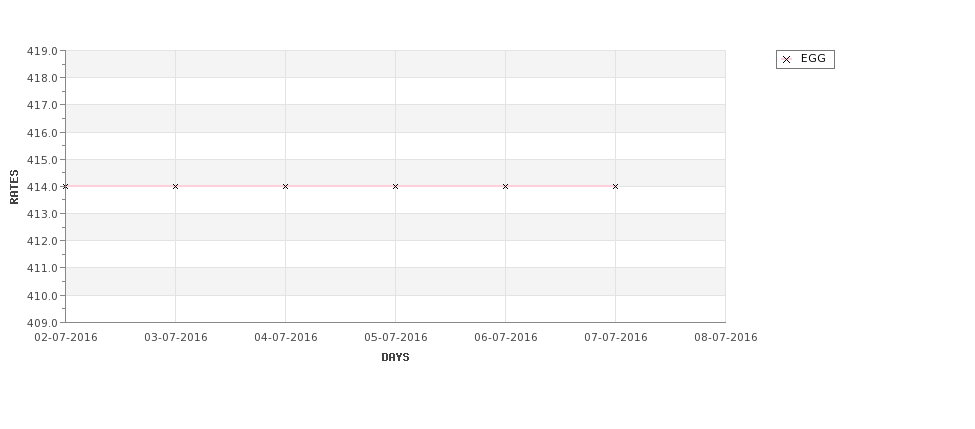Click the EGG legend label
The height and width of the screenshot is (429, 975).
pyautogui.click(x=813, y=58)
